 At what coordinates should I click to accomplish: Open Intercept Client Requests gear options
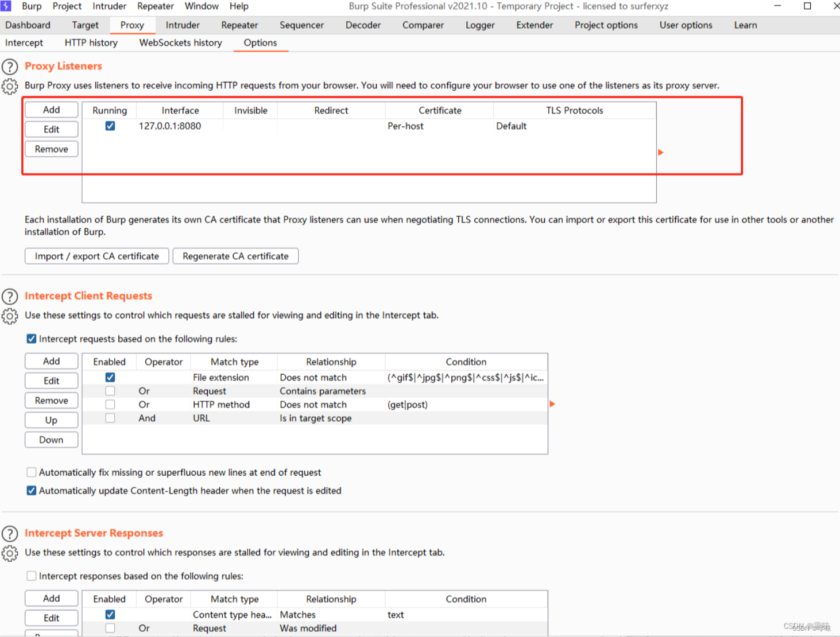(10, 316)
